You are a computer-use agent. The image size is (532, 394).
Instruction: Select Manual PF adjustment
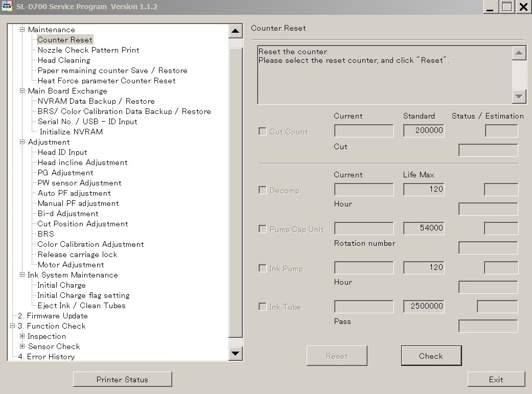pos(78,203)
